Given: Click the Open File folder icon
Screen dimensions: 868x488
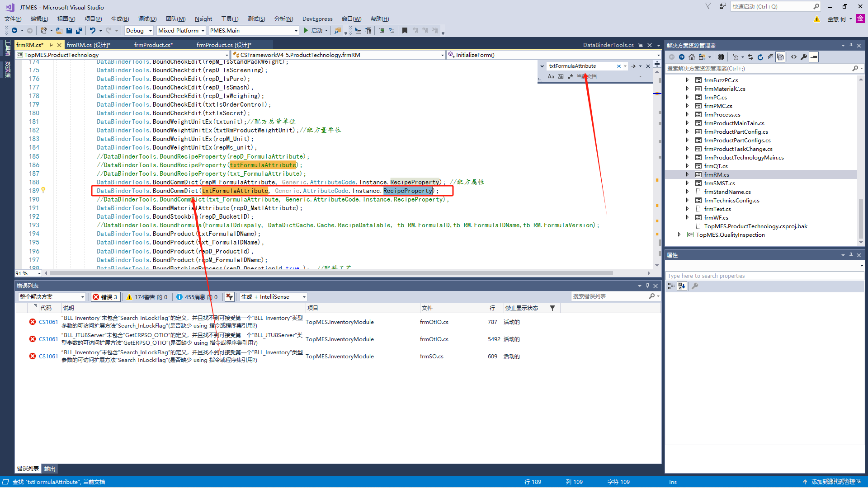Looking at the screenshot, I should [59, 31].
